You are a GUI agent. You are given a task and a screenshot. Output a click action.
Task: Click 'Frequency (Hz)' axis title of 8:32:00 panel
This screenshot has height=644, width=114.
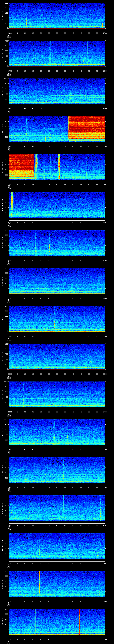[x=3, y=621]
